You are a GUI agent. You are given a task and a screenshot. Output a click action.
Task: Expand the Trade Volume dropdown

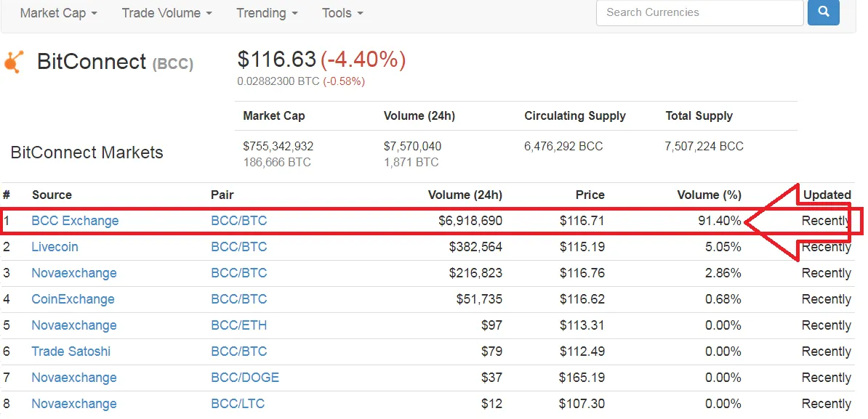click(x=166, y=13)
